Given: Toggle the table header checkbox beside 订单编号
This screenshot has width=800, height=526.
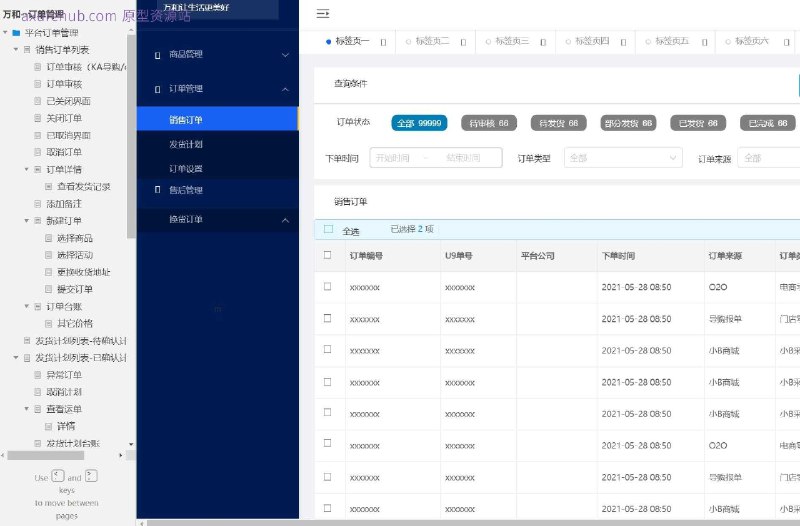Looking at the screenshot, I should pyautogui.click(x=328, y=255).
